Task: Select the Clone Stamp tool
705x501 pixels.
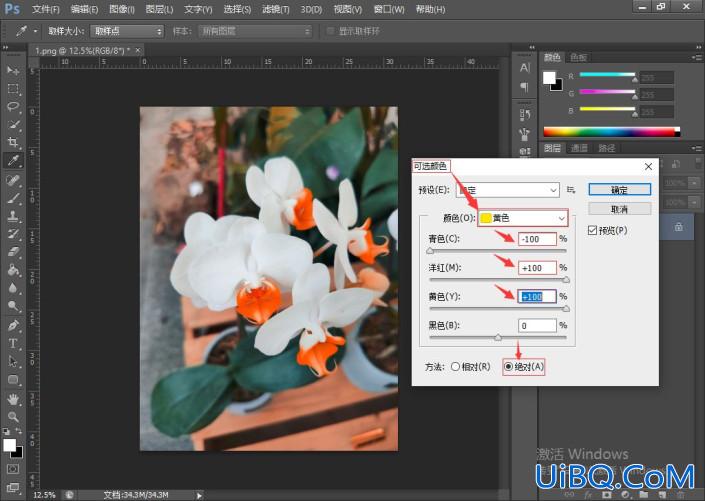Action: click(x=13, y=216)
